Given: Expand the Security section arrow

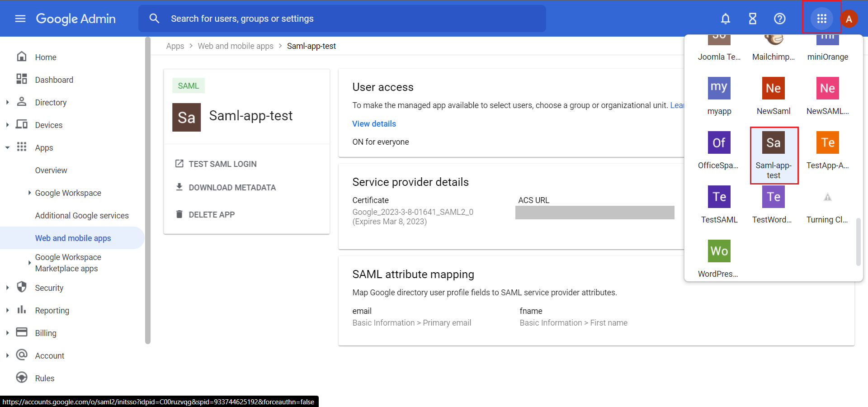Looking at the screenshot, I should (x=7, y=288).
